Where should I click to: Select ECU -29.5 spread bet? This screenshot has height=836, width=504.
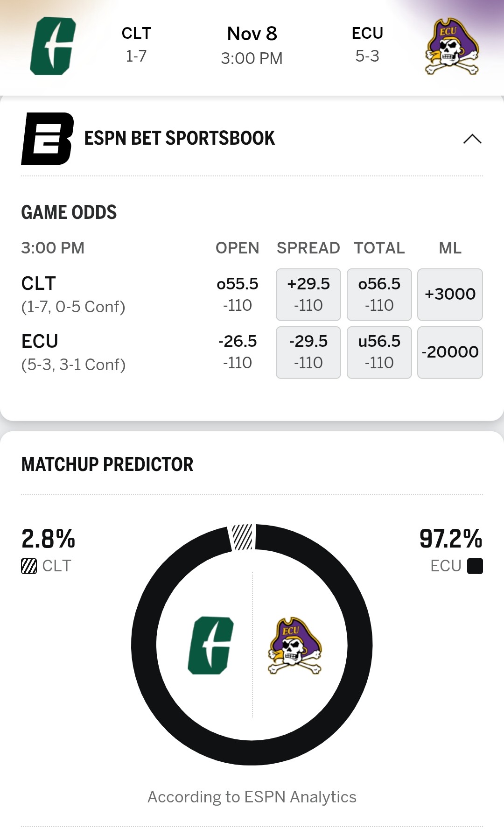point(308,352)
